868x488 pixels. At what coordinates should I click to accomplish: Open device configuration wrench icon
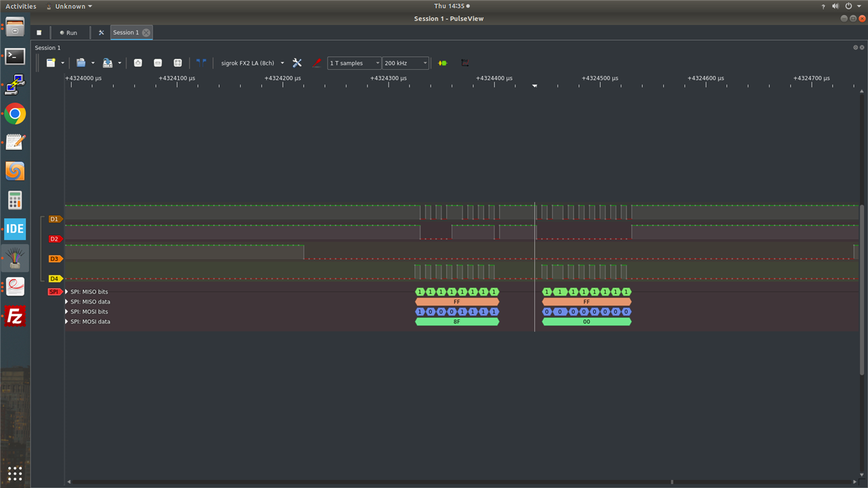pos(297,63)
